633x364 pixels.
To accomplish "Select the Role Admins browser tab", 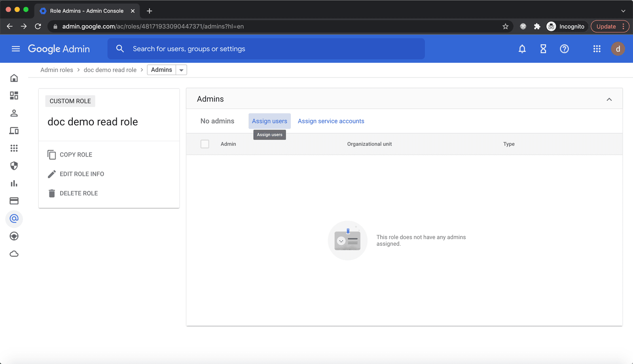I will click(87, 11).
